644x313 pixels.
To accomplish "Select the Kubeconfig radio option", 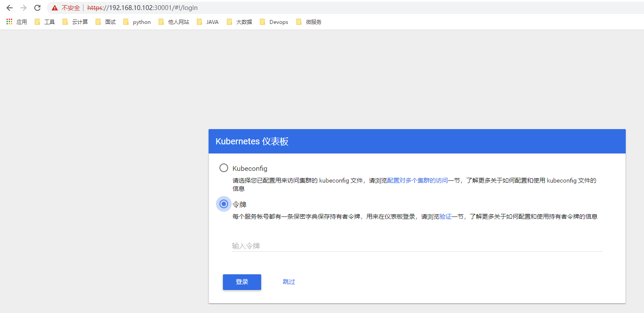I will [x=223, y=168].
